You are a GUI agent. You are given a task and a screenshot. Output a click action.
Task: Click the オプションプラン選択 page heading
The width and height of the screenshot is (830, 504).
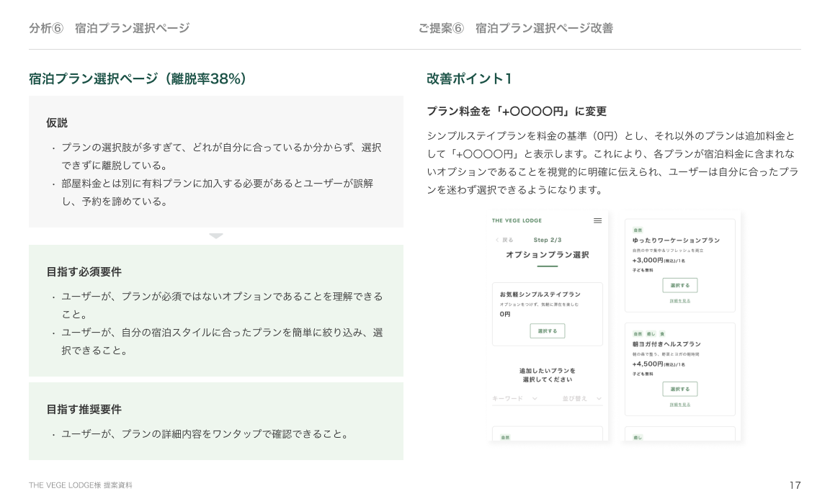[x=548, y=255]
